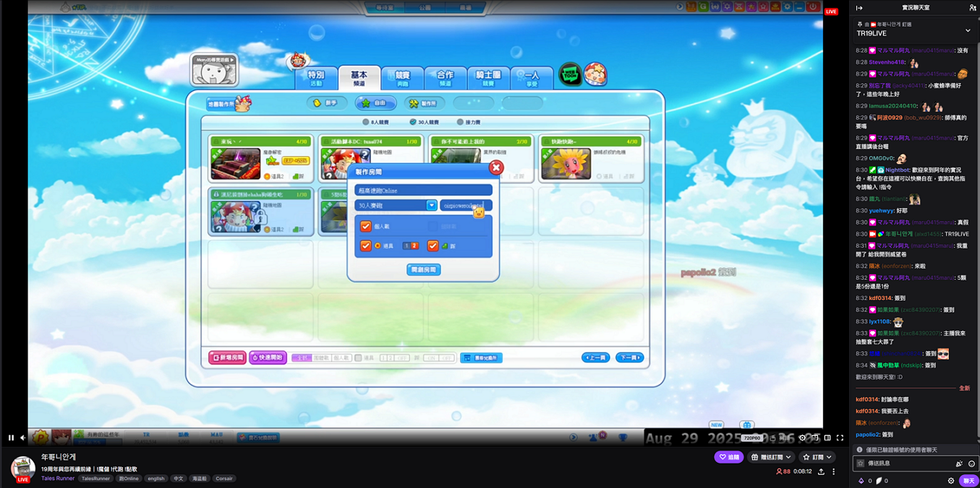This screenshot has height=488, width=980.
Task: Select the 30人競賽 radio option
Action: (x=413, y=122)
